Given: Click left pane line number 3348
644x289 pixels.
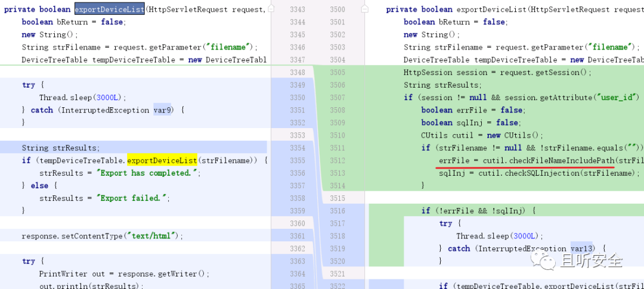Looking at the screenshot, I should pyautogui.click(x=298, y=72).
